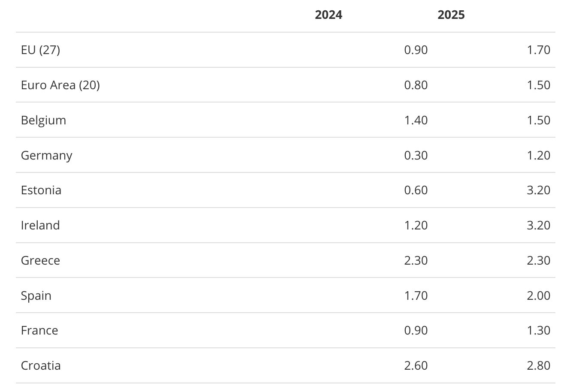Screen dimensions: 585x392
Task: Select France's 2025 value 1.30
Action: click(539, 330)
